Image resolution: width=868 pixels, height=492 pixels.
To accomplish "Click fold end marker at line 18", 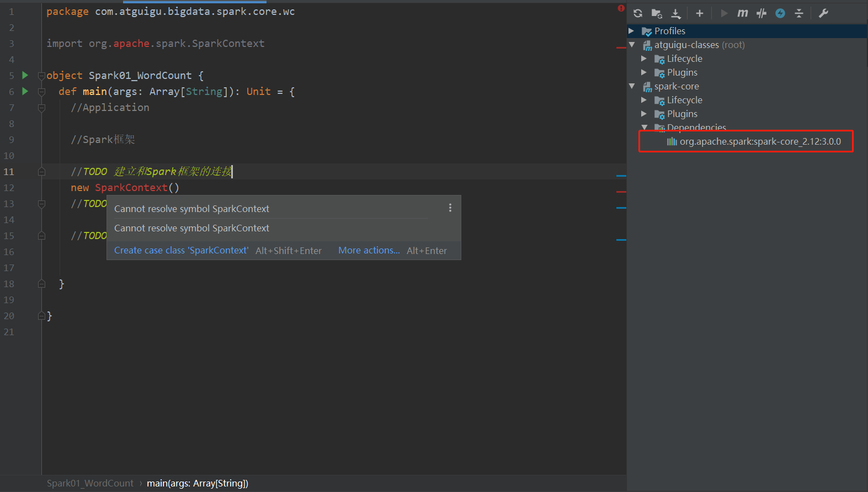I will click(x=41, y=284).
